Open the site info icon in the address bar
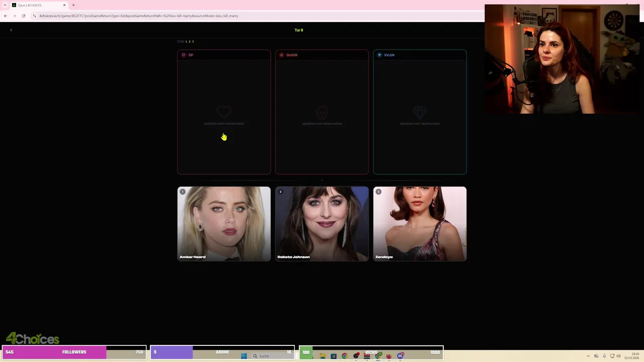Image resolution: width=644 pixels, height=362 pixels. pyautogui.click(x=34, y=16)
